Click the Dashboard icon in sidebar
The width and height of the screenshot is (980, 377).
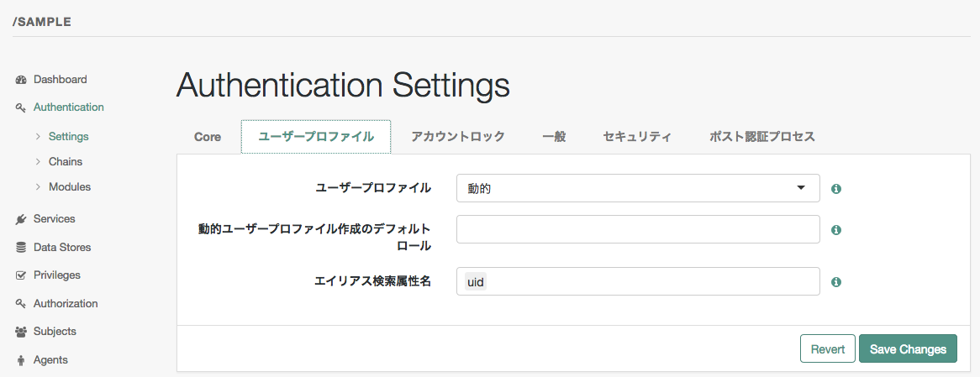pos(21,80)
